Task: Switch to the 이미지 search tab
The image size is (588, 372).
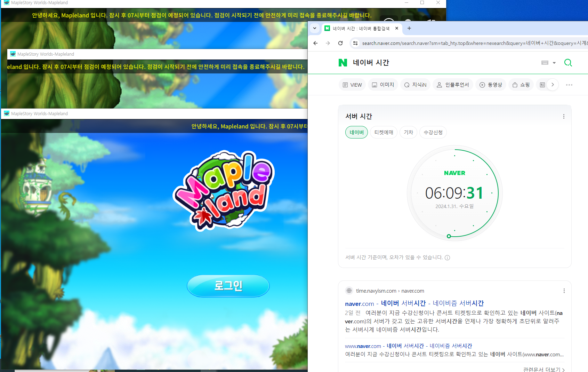Action: 383,85
